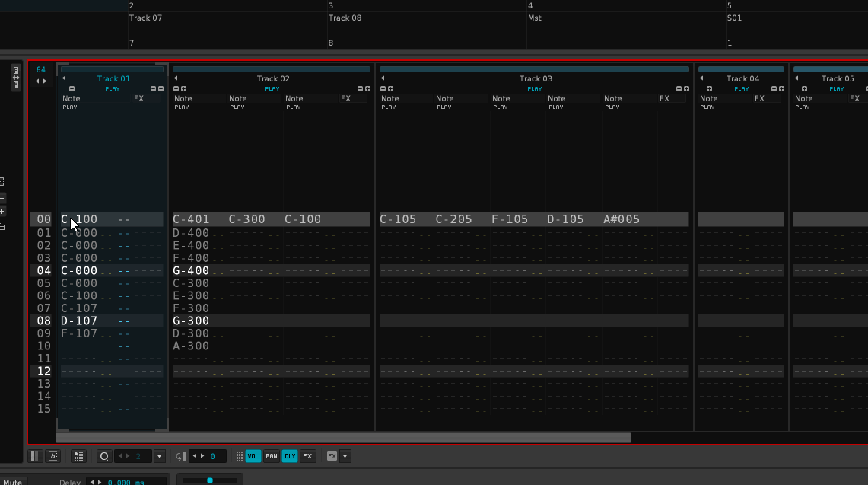Open the quantize value dropdown arrow

click(159, 456)
